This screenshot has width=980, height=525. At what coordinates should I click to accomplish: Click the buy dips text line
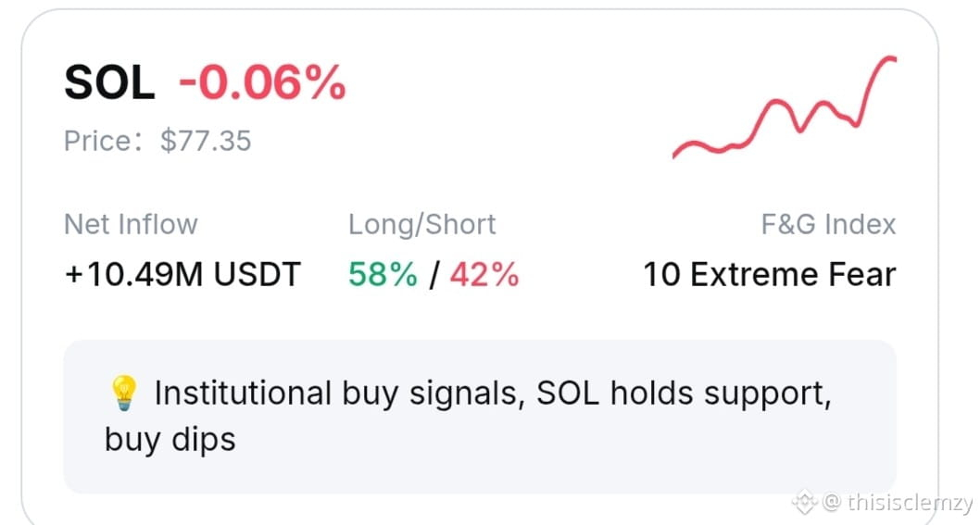point(170,440)
